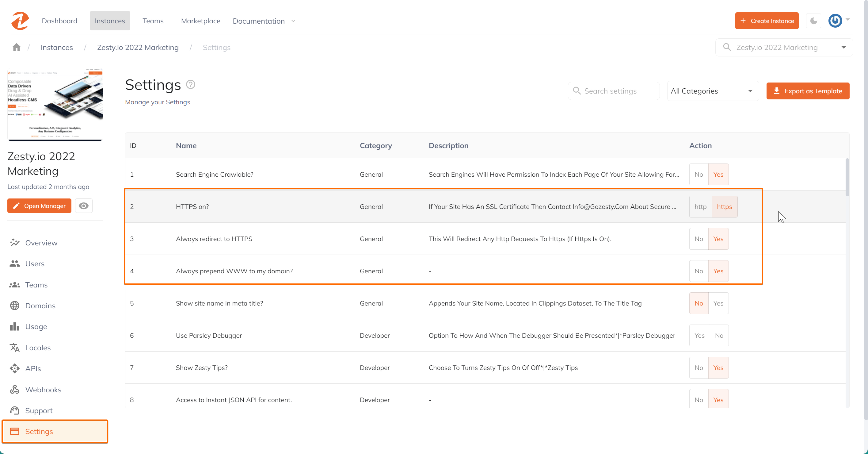Select https for HTTPS on setting

(724, 207)
